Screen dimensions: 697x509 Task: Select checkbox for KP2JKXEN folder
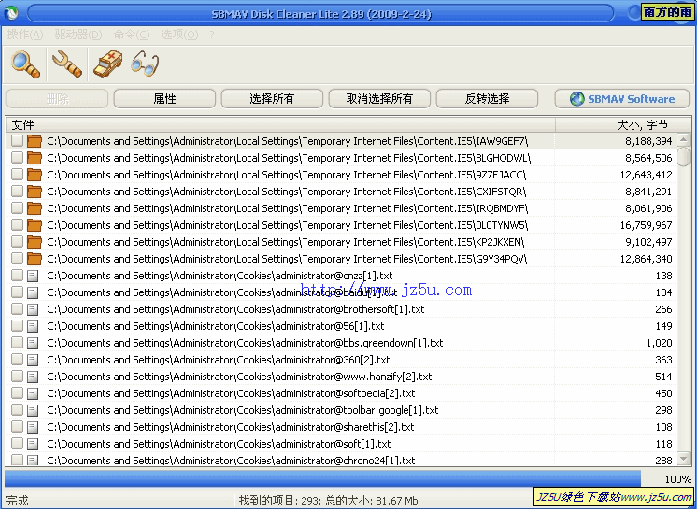click(17, 242)
